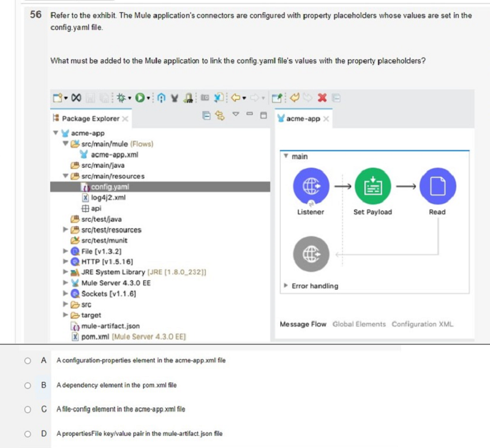Click the question number 56

tap(36, 15)
